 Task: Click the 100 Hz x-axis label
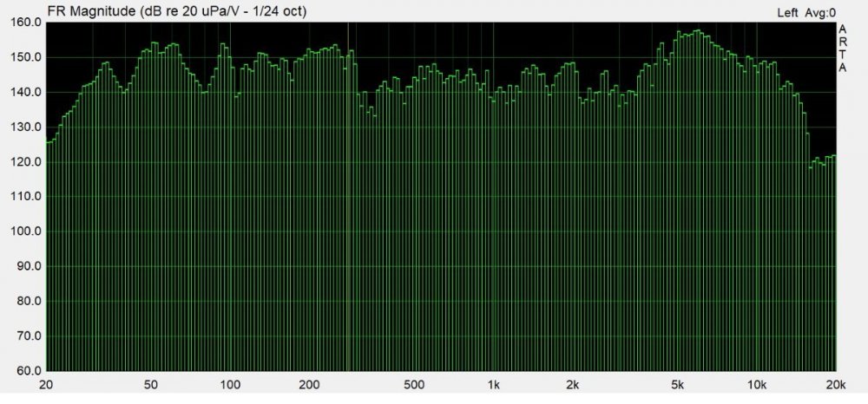coord(230,384)
